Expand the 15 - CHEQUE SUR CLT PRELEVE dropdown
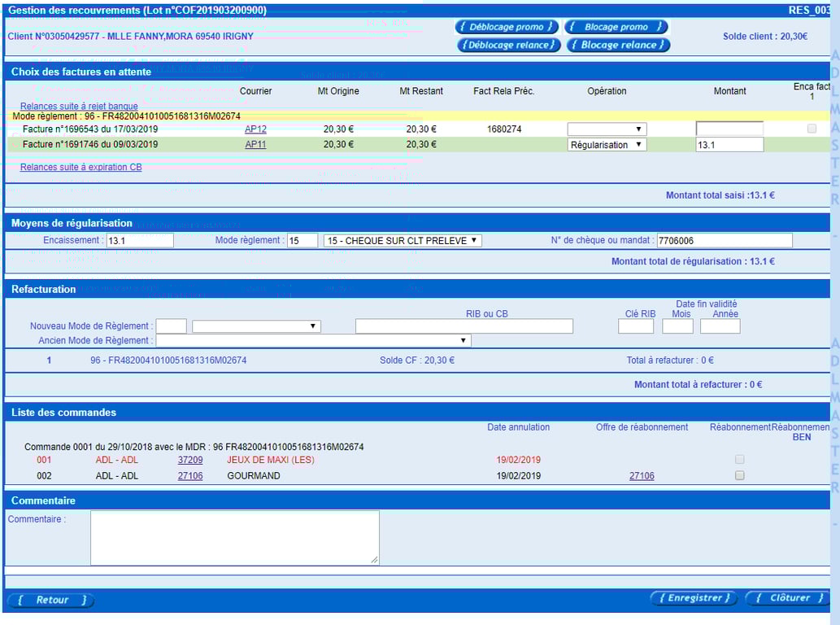 tap(403, 241)
